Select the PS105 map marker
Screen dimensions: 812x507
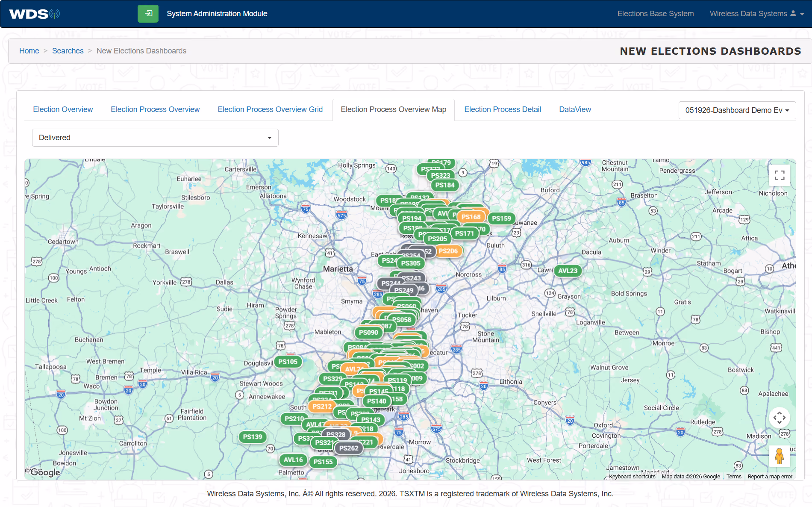(x=288, y=362)
